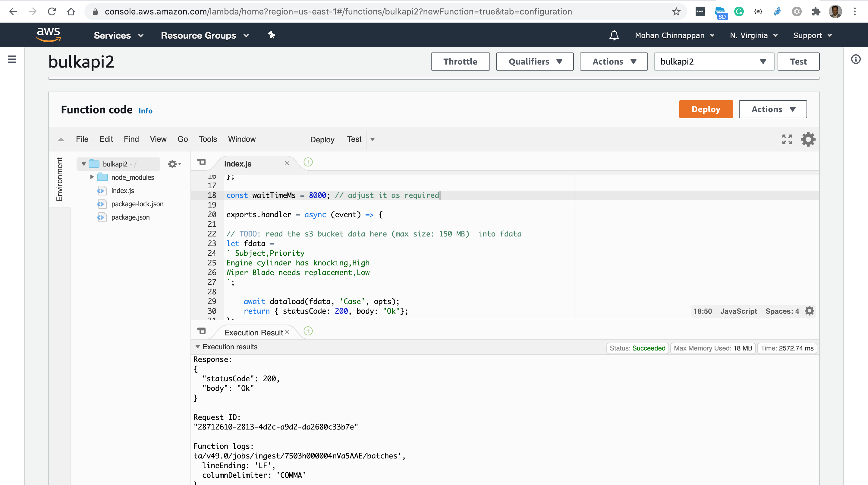Open the browser extensions puzzle icon
This screenshot has width=868, height=485.
(816, 11)
